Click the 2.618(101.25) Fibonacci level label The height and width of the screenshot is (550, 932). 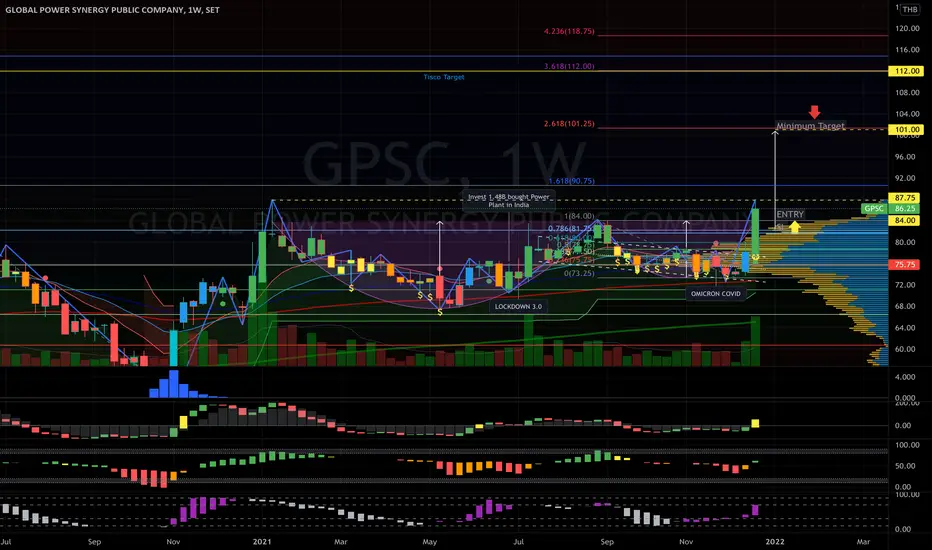click(569, 124)
